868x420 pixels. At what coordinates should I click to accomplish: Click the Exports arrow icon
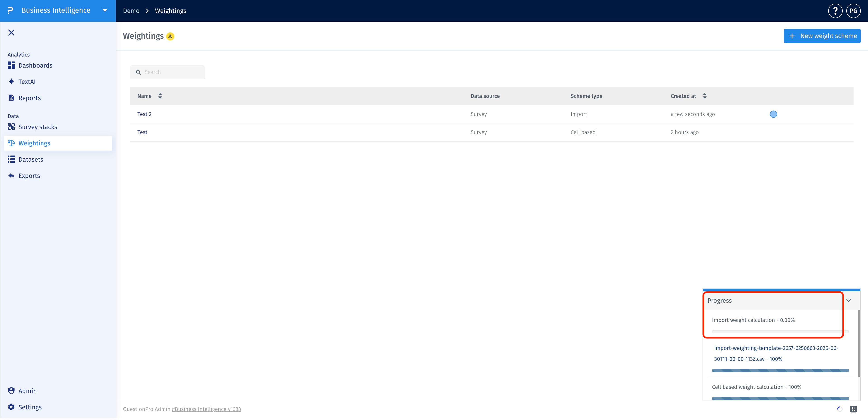pos(11,176)
